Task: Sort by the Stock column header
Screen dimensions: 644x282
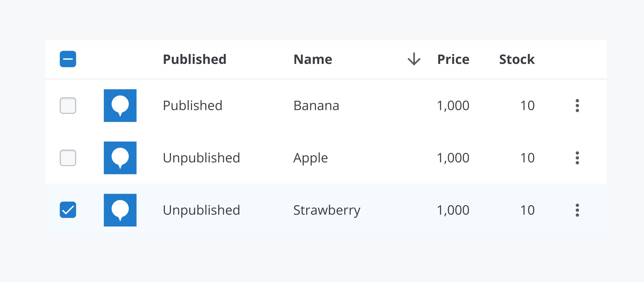Action: (x=517, y=59)
